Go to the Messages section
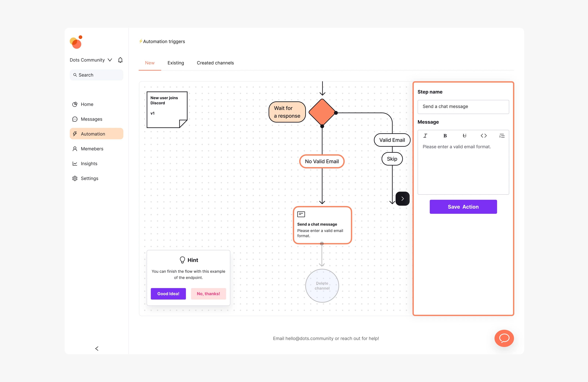The width and height of the screenshot is (588, 382). pos(96,119)
